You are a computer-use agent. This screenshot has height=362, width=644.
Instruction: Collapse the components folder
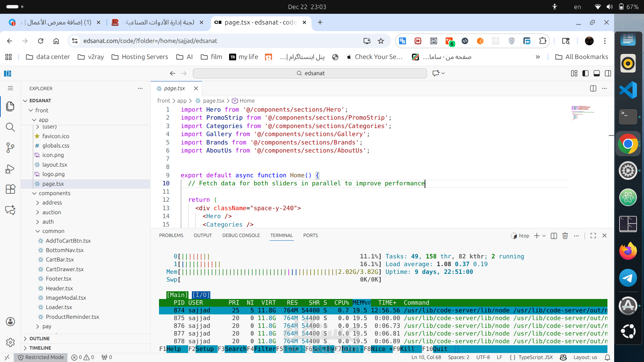[54, 193]
